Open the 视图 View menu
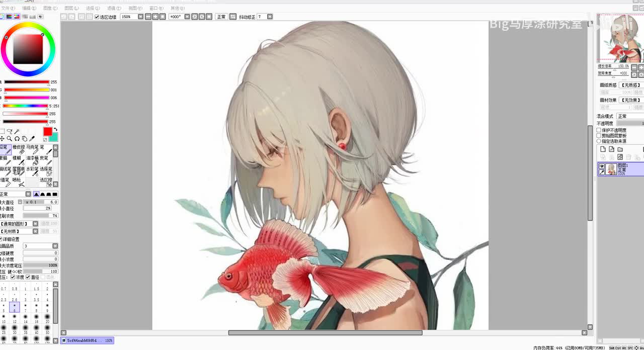This screenshot has width=644, height=350. click(135, 9)
